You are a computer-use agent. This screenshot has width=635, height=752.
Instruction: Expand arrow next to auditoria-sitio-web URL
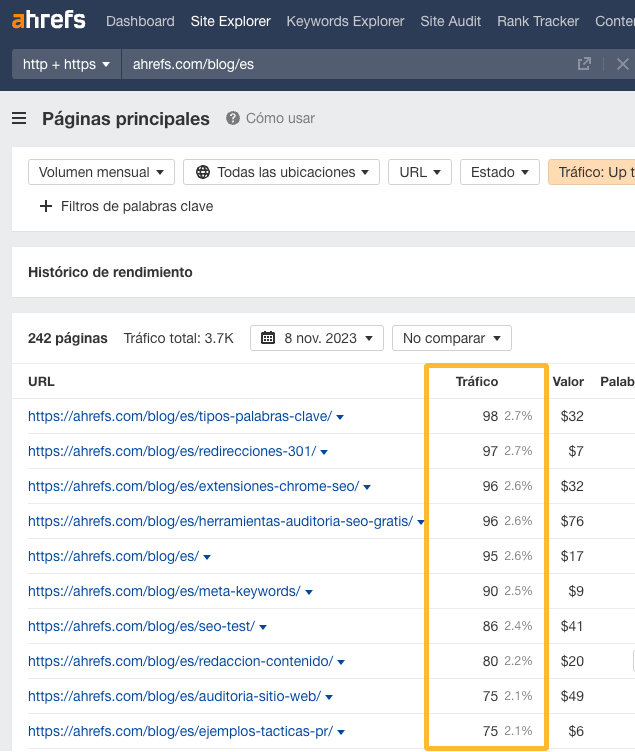(329, 697)
